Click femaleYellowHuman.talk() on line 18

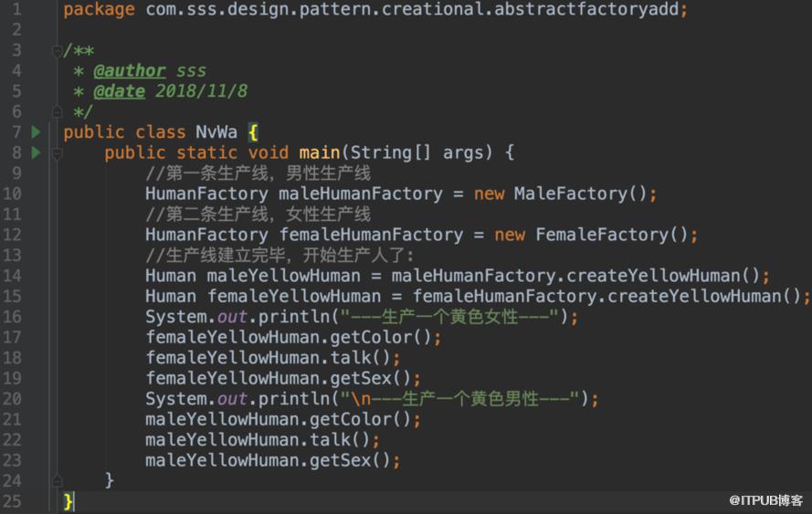pyautogui.click(x=268, y=358)
